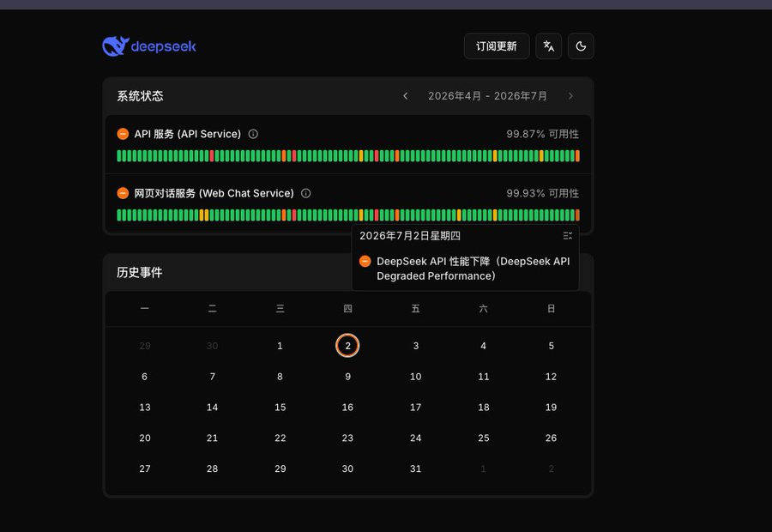Select calendar day 16

click(x=347, y=408)
